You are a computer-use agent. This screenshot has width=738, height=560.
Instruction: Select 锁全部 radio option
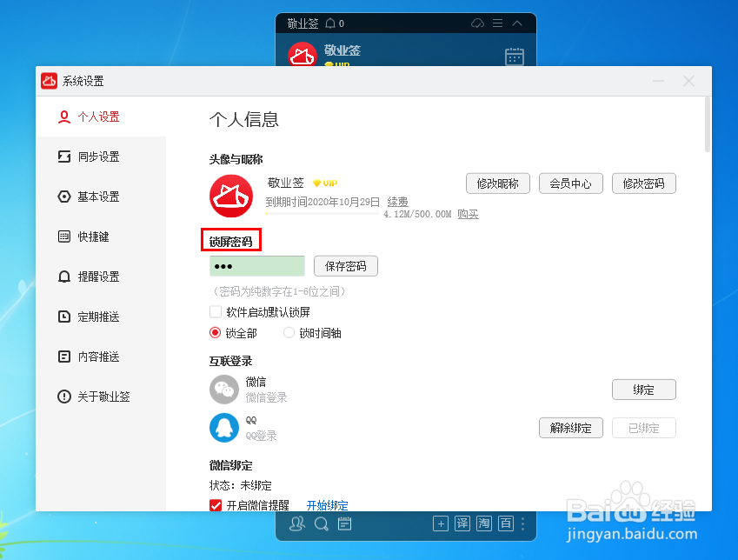click(215, 333)
